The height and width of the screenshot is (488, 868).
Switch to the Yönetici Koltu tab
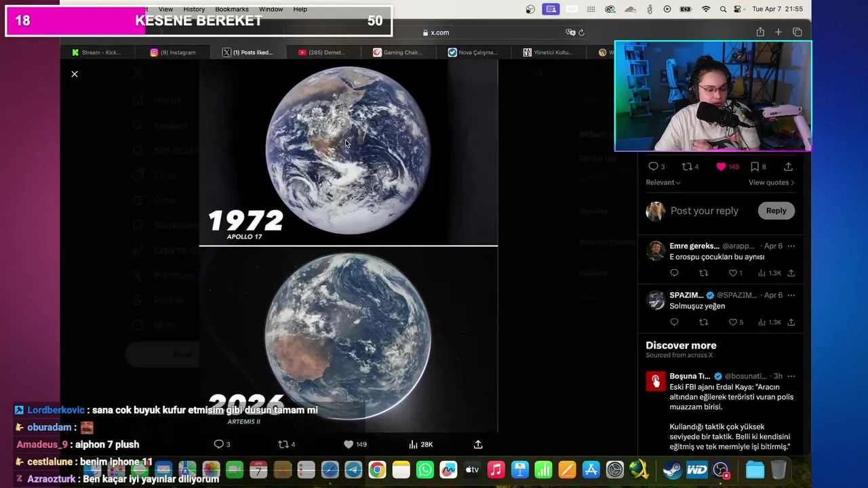548,52
